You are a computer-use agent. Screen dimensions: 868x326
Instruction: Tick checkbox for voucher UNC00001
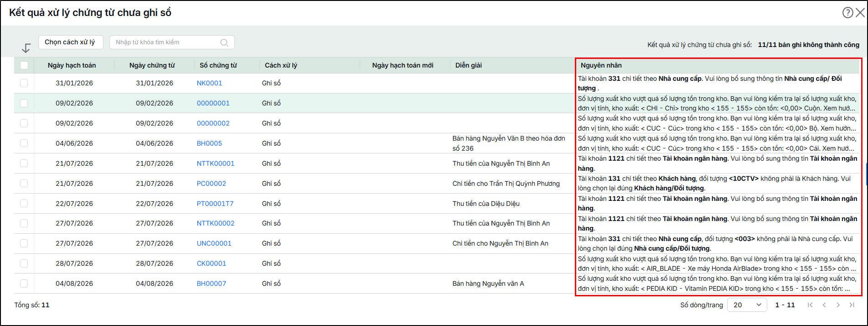click(x=24, y=243)
